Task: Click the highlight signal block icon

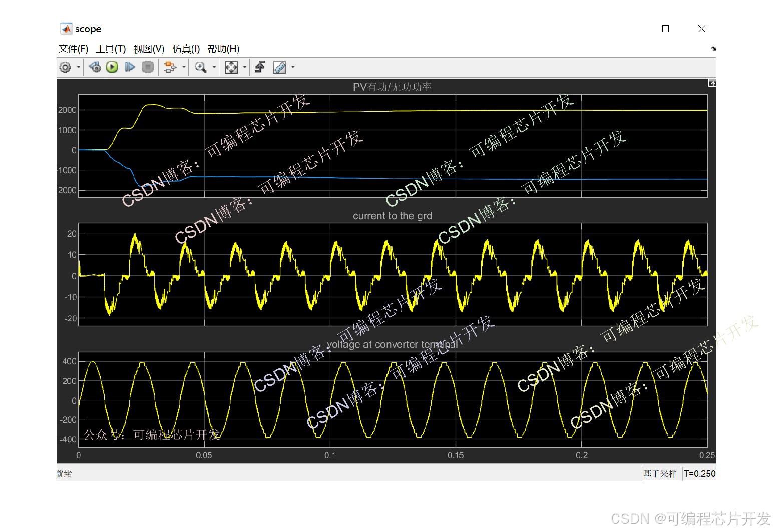Action: coord(170,67)
